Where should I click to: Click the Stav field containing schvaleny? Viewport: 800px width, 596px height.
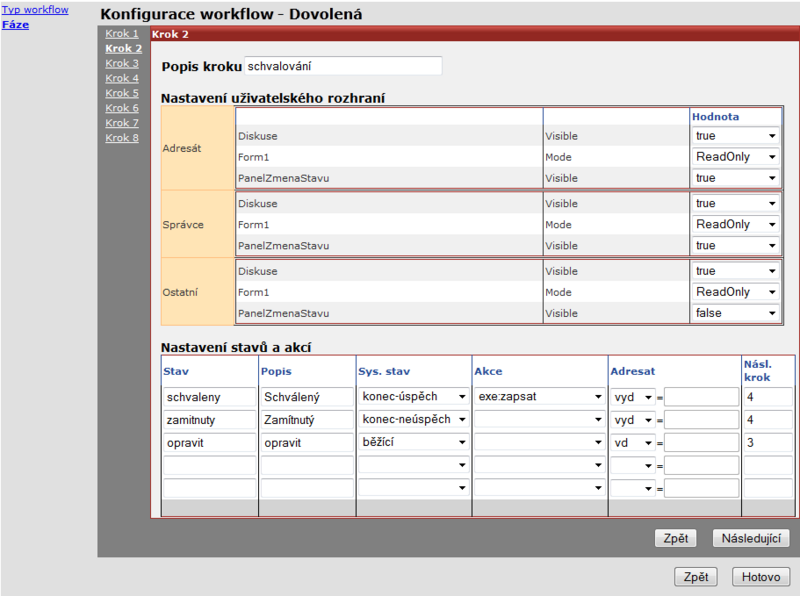tap(209, 397)
